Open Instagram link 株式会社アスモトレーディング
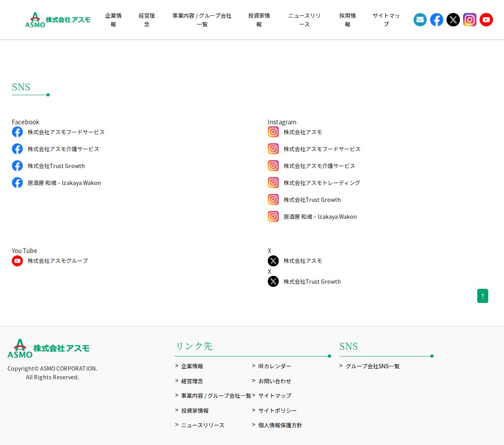This screenshot has height=445, width=504. coord(322,183)
